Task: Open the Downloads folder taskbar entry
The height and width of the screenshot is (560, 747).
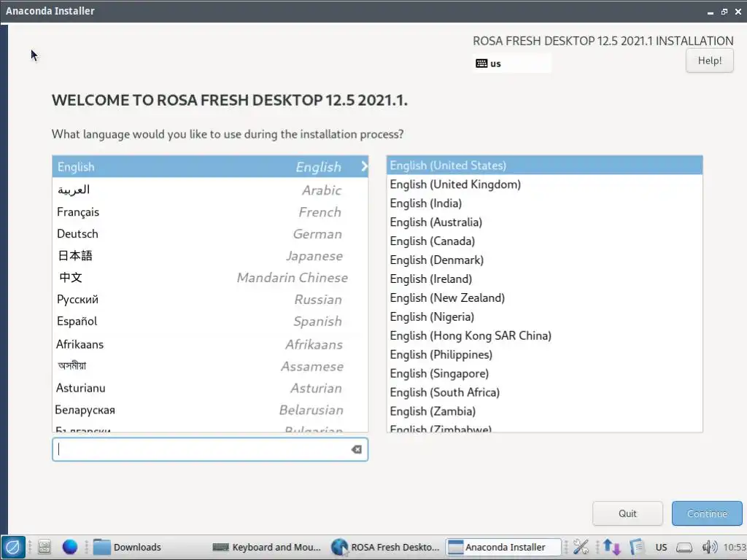Action: pyautogui.click(x=127, y=547)
